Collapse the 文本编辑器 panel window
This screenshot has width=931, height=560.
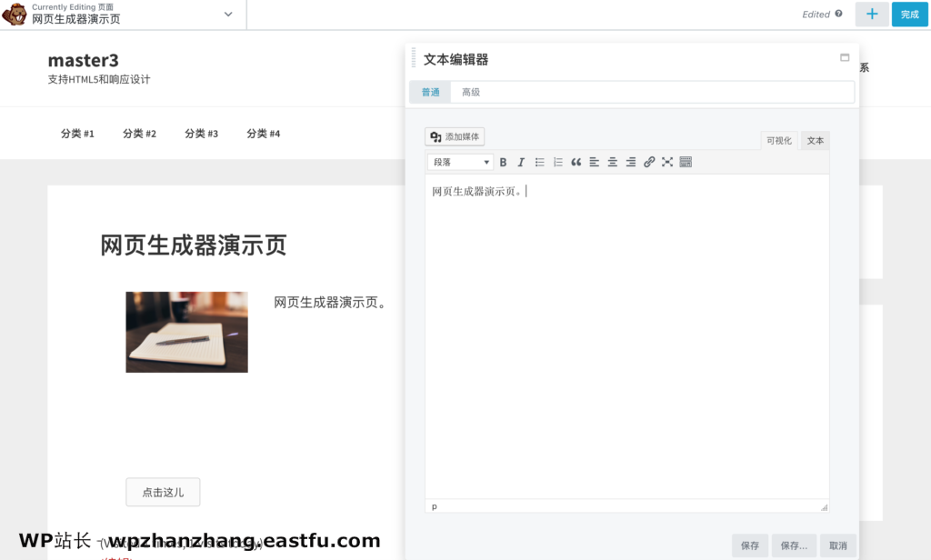(844, 57)
